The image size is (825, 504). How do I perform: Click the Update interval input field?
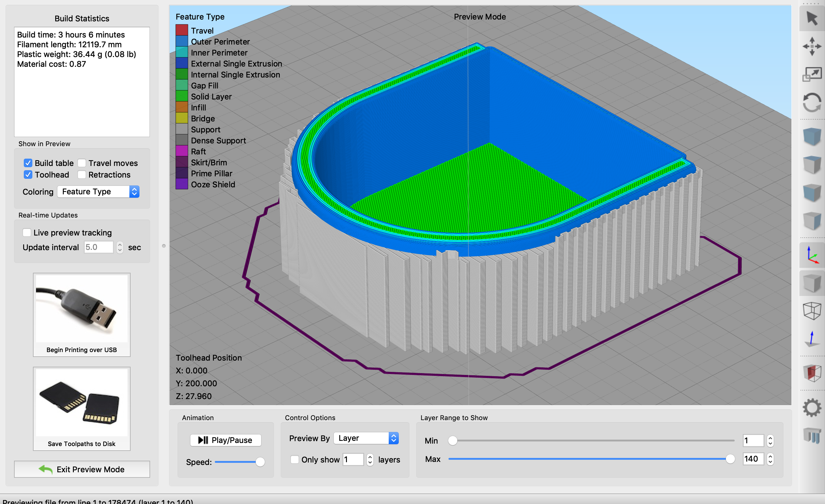click(x=99, y=247)
